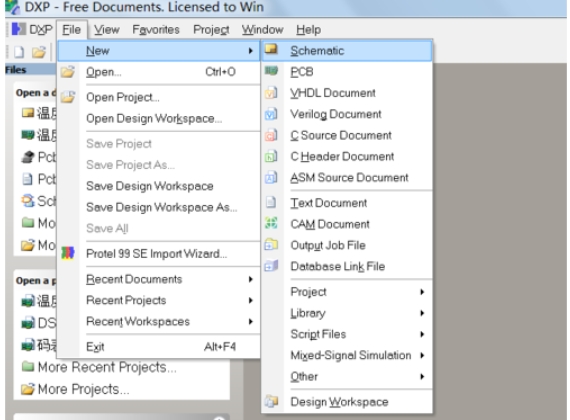This screenshot has height=420, width=570.
Task: Click the PCB icon in the New submenu
Action: click(x=271, y=71)
